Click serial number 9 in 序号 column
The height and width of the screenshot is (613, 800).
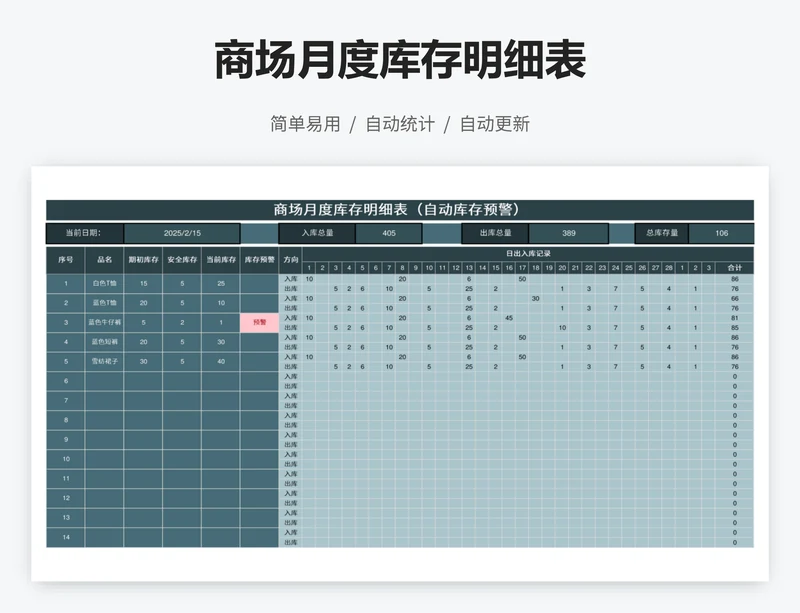[65, 439]
